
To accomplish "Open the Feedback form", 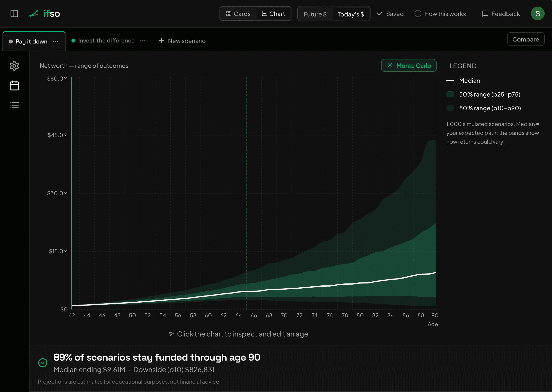I will click(x=501, y=14).
